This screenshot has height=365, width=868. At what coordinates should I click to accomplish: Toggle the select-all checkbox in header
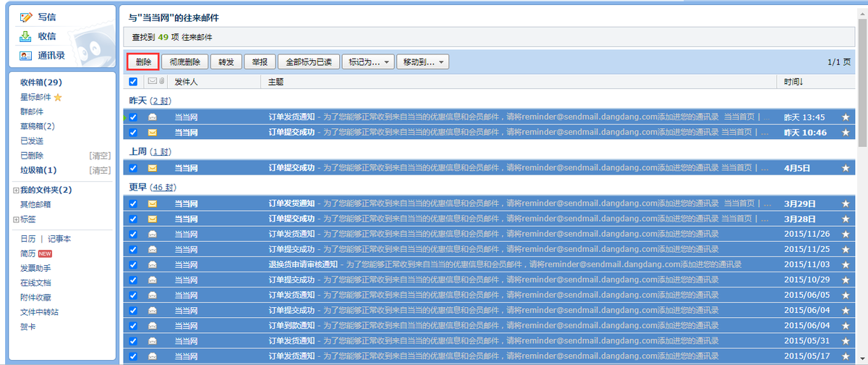click(133, 82)
